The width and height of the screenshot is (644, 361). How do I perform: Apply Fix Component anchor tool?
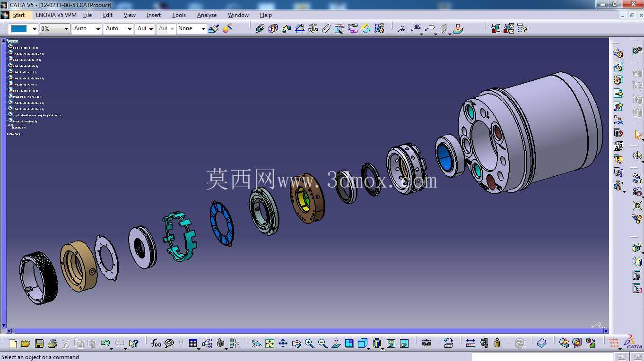313,28
